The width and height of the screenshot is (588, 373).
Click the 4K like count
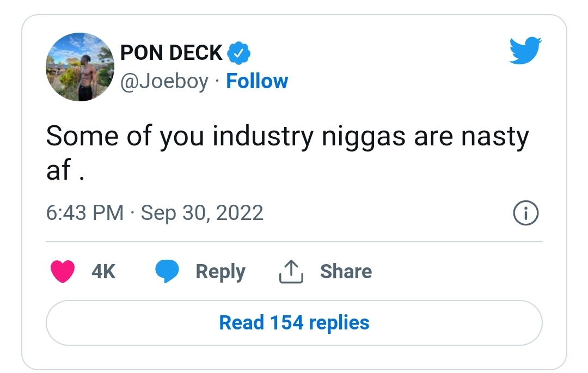click(x=103, y=271)
